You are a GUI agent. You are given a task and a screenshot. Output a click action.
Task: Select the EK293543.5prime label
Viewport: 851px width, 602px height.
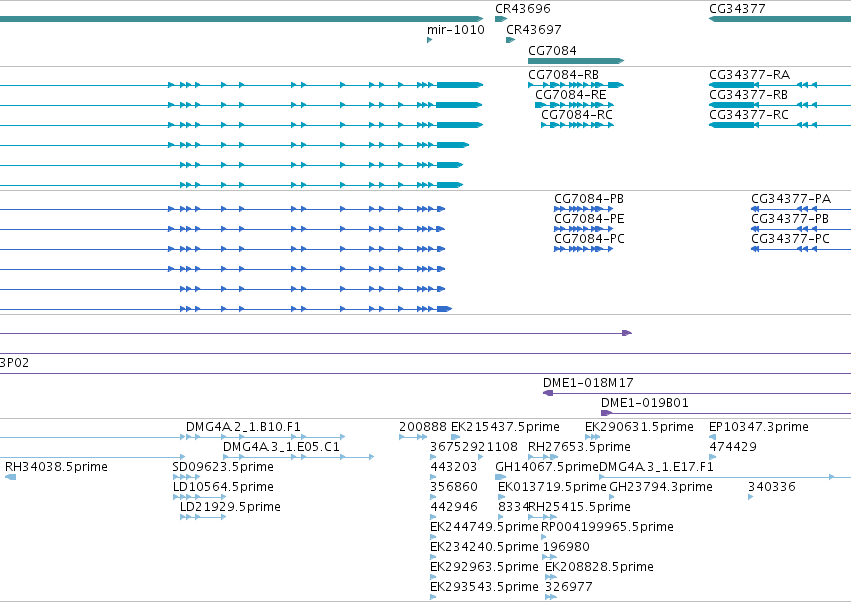(484, 587)
